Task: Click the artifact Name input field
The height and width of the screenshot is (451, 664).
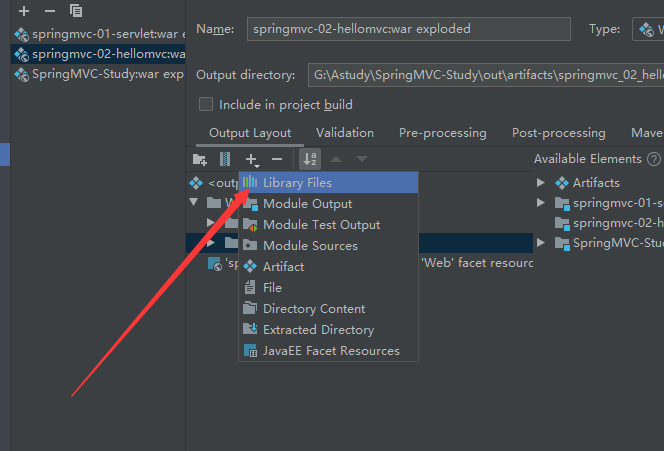Action: coord(409,29)
